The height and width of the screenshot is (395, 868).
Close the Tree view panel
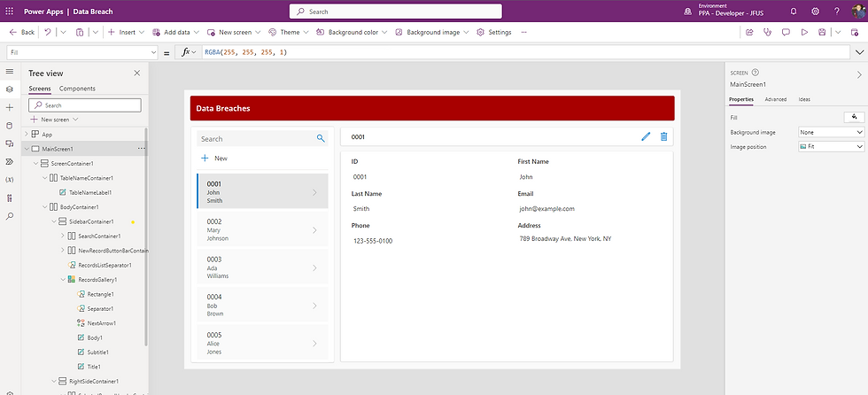[137, 73]
